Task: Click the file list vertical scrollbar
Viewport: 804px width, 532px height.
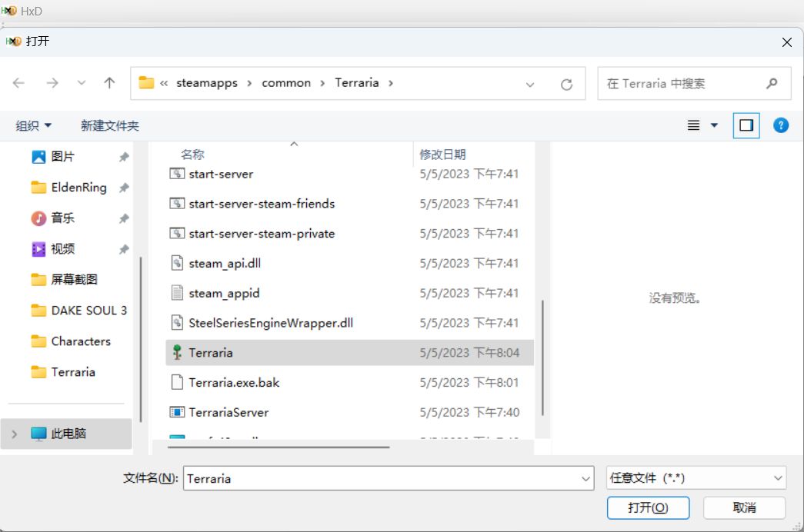Action: (x=542, y=357)
